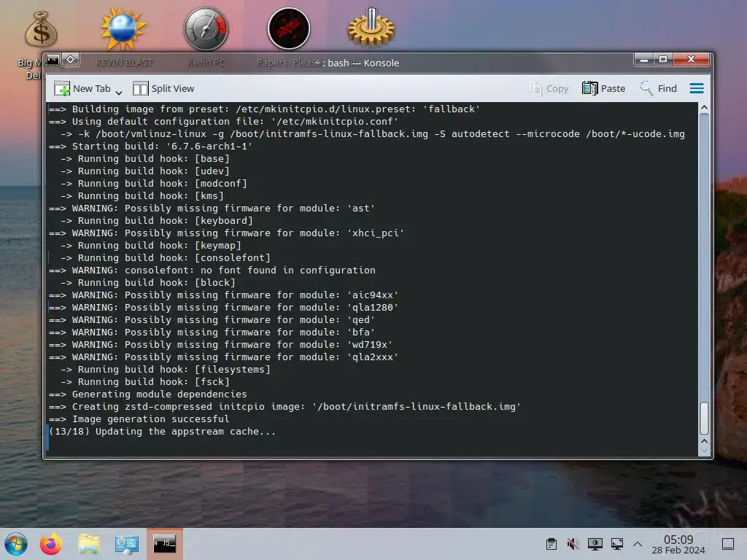Click the warning for module 'aic94xx'
Screen dimensions: 747x560
point(223,295)
